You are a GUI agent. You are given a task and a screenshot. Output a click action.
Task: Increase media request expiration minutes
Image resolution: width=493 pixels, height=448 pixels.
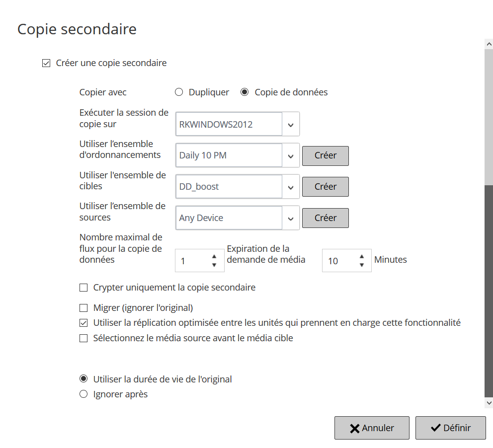tap(362, 256)
